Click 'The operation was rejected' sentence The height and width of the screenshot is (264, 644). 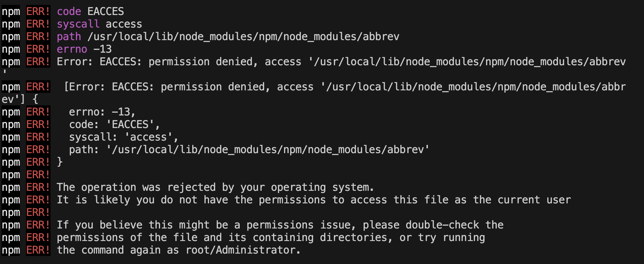(136, 187)
